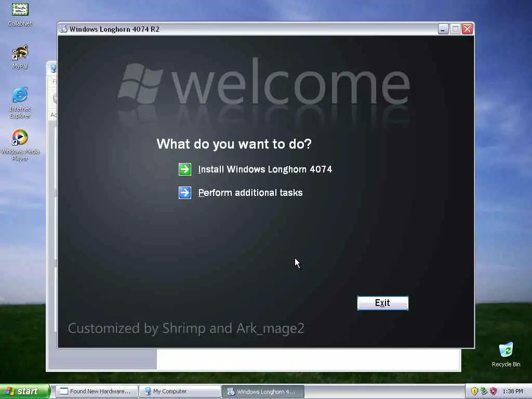Switch to My Computer taskbar button
532x399 pixels.
point(180,391)
